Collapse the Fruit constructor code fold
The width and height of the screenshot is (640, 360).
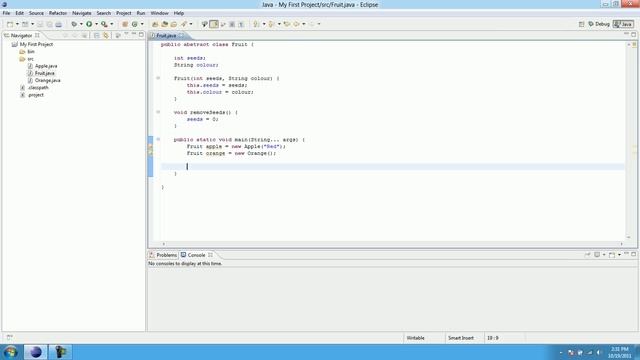click(158, 78)
